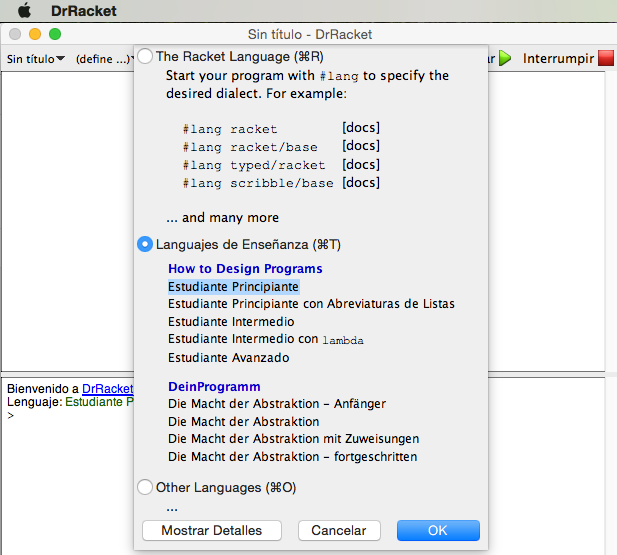Click the green zoom window button
The height and width of the screenshot is (555, 617).
[x=55, y=34]
